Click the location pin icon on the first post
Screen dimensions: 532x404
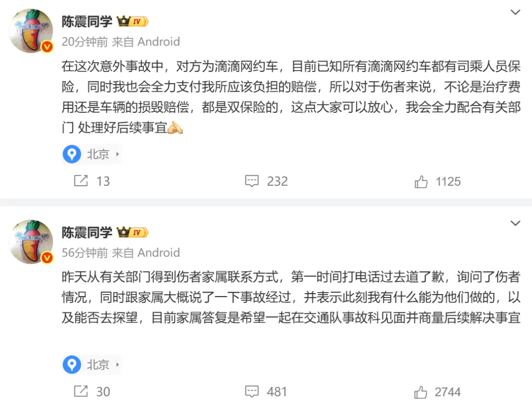coord(72,155)
